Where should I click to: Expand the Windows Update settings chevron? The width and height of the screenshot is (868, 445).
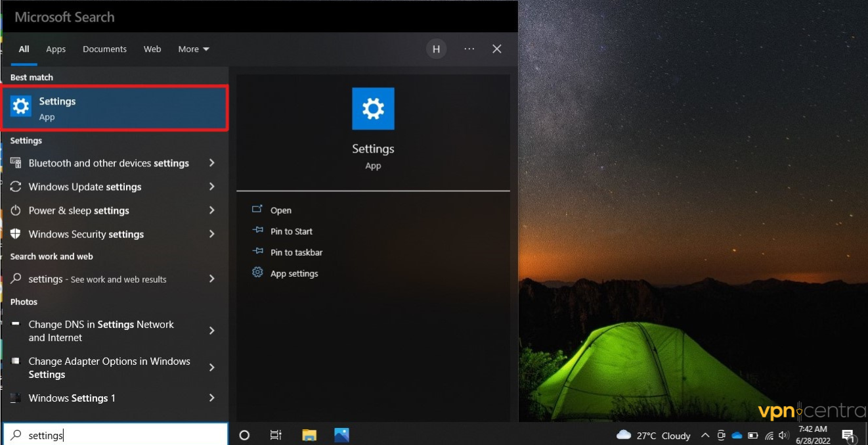(x=211, y=187)
